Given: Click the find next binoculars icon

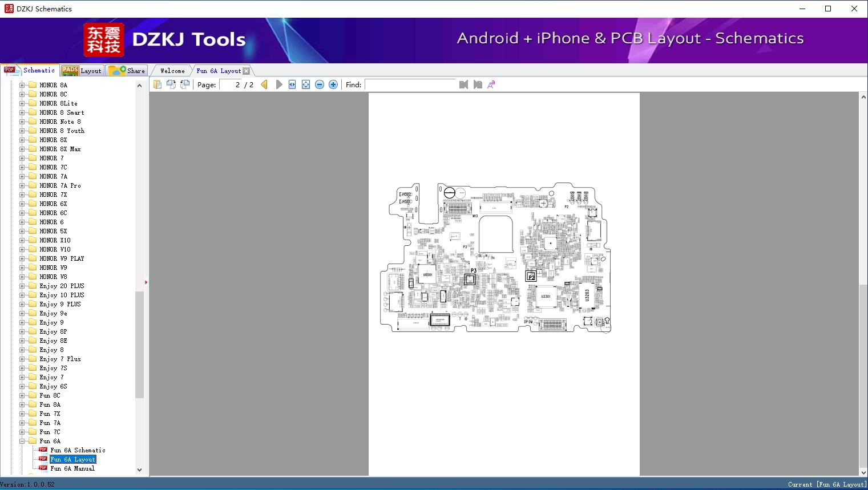Looking at the screenshot, I should [478, 84].
